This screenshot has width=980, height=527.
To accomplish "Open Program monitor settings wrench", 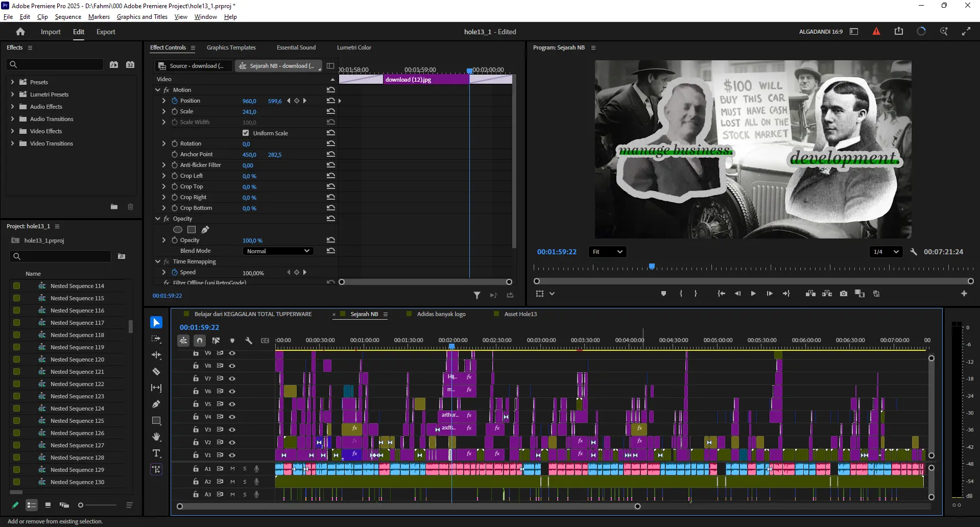I will [x=914, y=252].
